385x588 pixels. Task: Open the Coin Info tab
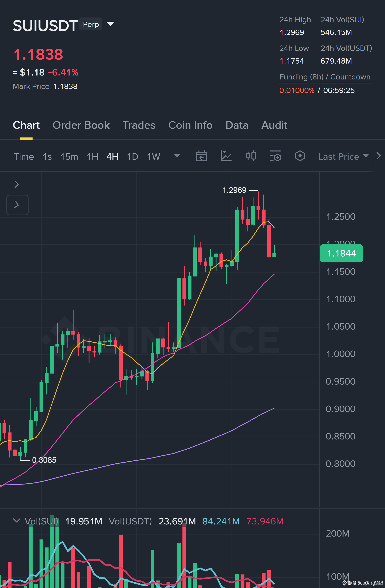(x=190, y=125)
